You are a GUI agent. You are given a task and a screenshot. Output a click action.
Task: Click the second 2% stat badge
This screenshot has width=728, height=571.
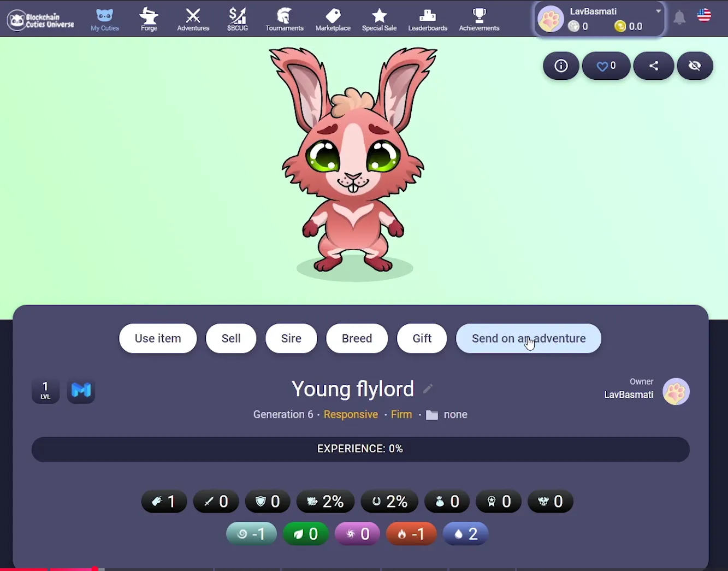click(x=390, y=502)
